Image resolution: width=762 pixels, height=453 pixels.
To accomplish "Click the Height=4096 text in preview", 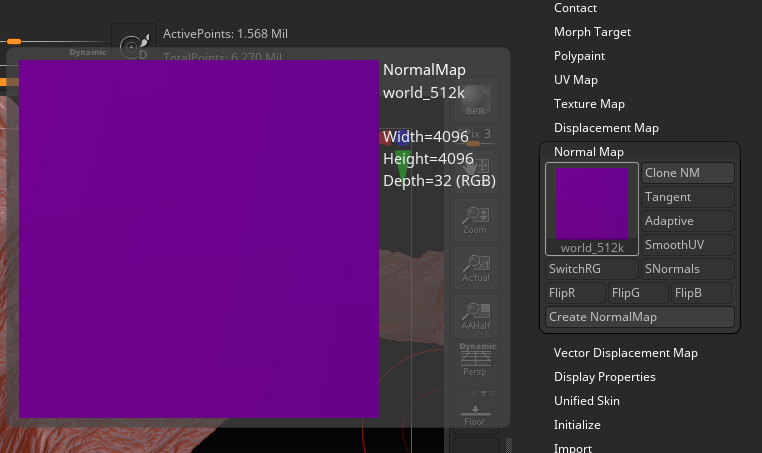I will click(x=428, y=159).
